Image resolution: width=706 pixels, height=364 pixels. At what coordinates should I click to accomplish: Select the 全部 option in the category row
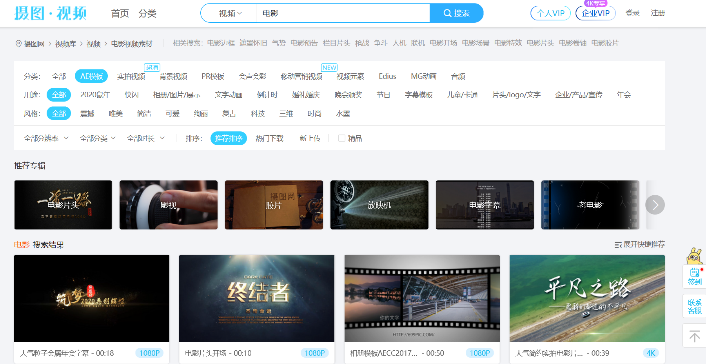(x=59, y=76)
